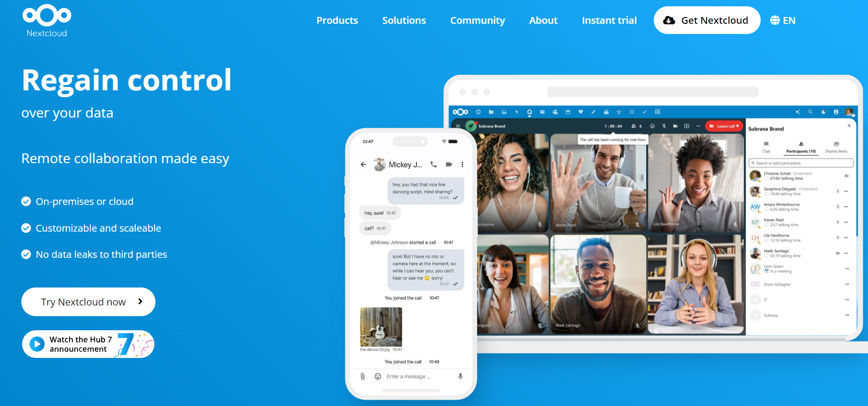Image resolution: width=868 pixels, height=406 pixels.
Task: Select participant Christine Schott
Action: [801, 176]
